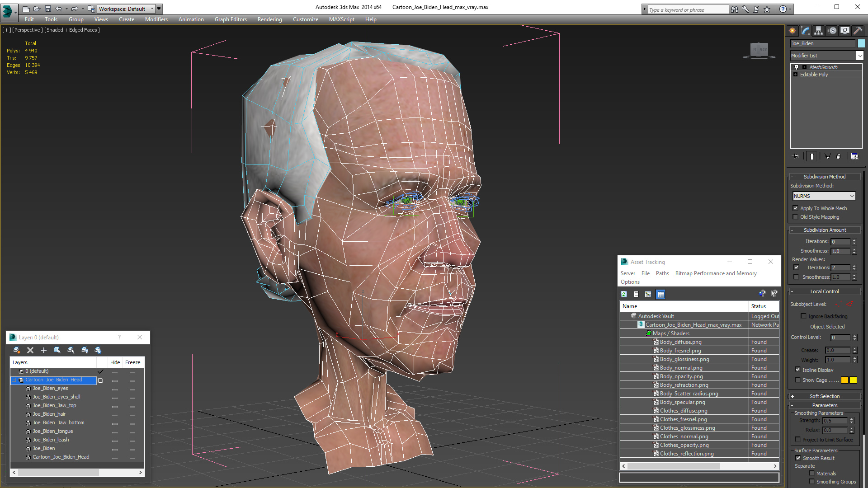Click Shaded + Edged Faces viewport label
868x488 pixels.
(x=72, y=30)
